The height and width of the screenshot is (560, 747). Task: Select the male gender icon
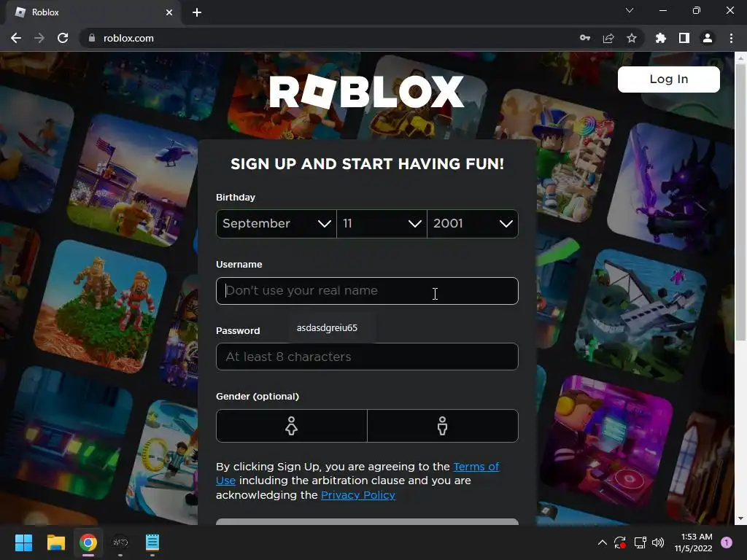tap(443, 426)
